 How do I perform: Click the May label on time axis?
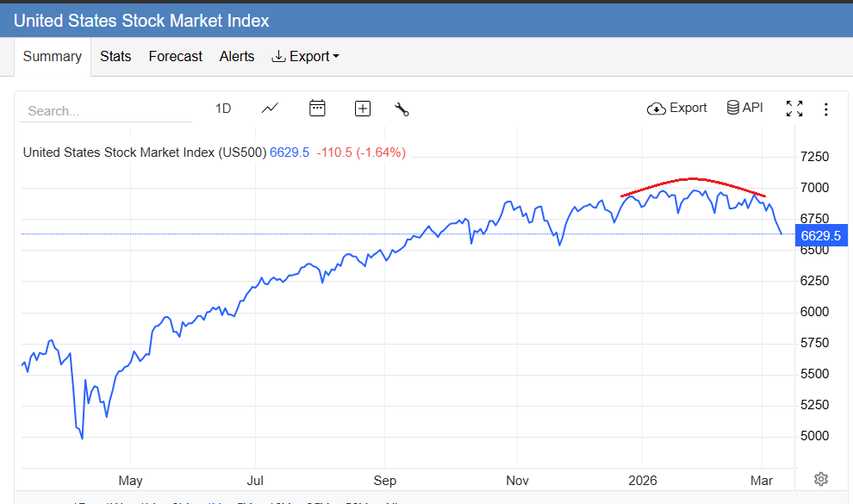click(131, 481)
